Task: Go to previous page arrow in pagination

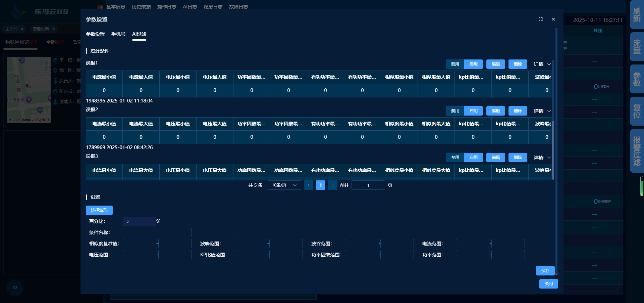Action: coord(308,185)
